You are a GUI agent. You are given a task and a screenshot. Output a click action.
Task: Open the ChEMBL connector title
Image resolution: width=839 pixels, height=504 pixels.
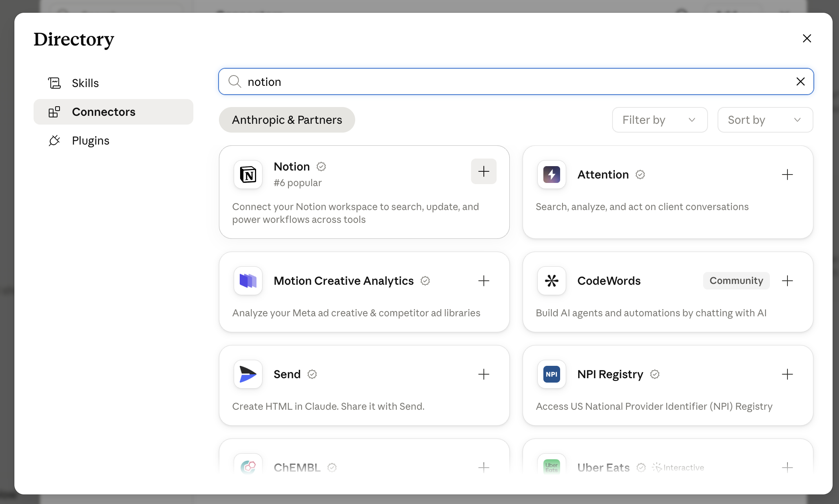pos(297,467)
